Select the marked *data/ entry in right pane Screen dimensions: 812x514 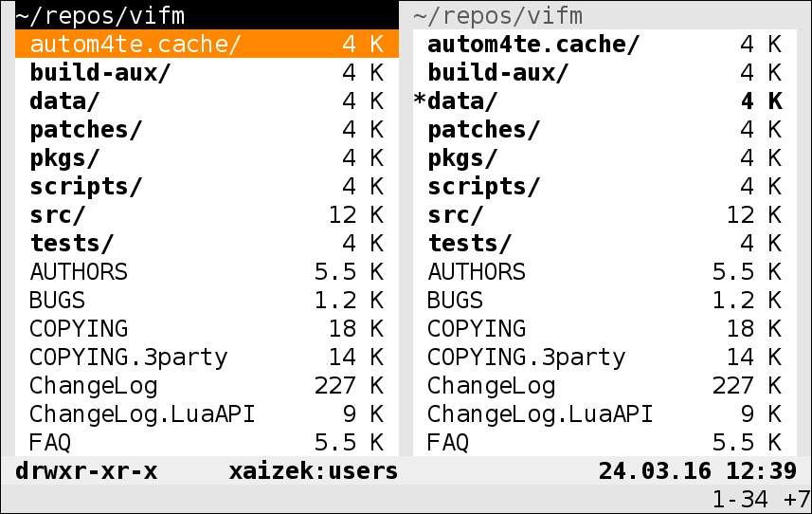(x=604, y=101)
